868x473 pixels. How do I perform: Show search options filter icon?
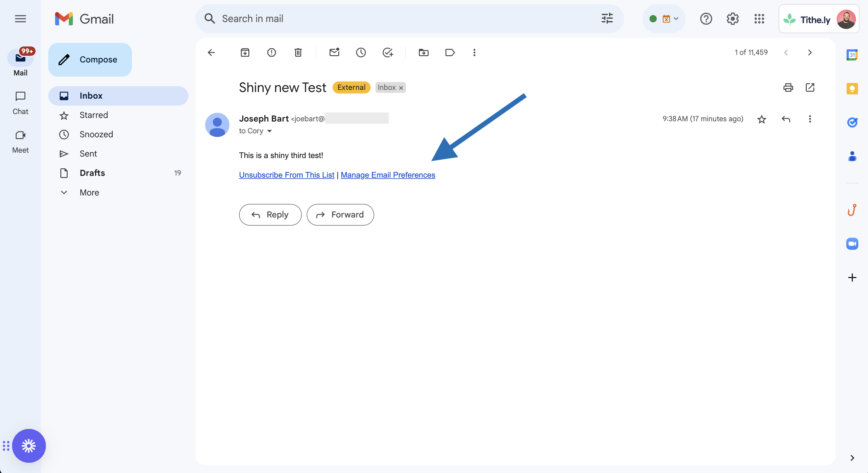607,18
